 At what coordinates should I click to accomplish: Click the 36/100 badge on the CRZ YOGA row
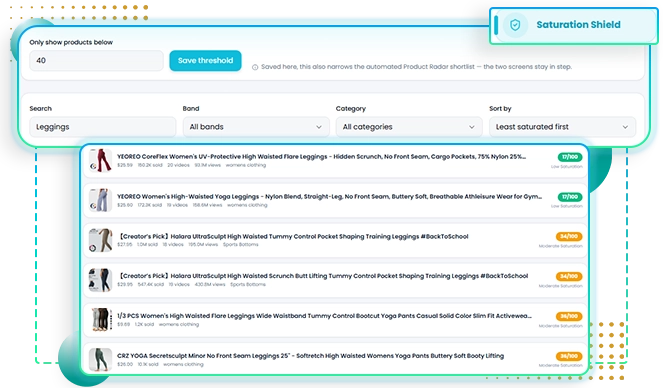point(569,356)
